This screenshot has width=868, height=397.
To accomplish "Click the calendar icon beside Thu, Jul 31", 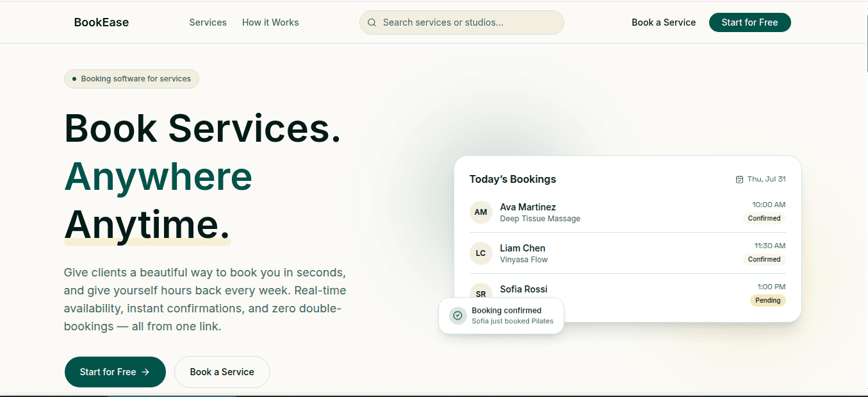I will pyautogui.click(x=739, y=180).
